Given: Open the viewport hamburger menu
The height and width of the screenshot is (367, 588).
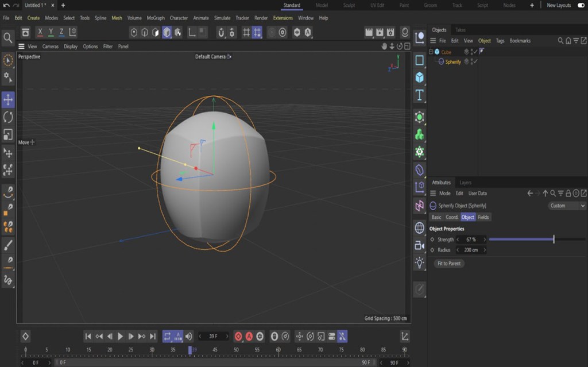Looking at the screenshot, I should click(x=21, y=47).
